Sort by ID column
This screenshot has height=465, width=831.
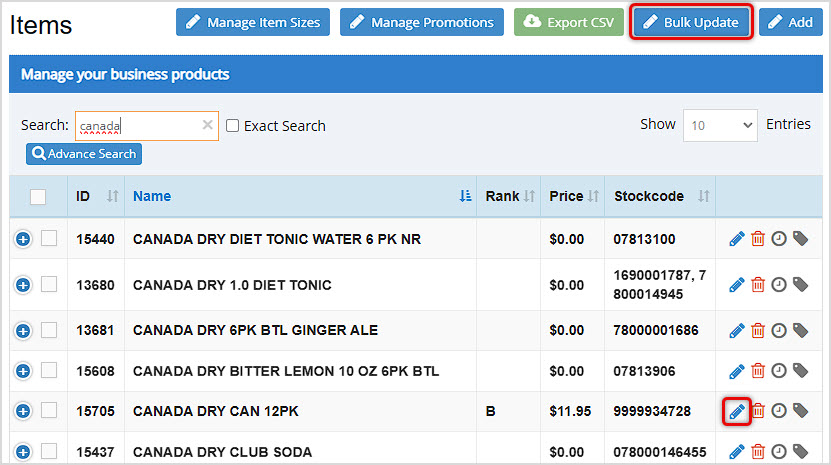pos(96,196)
